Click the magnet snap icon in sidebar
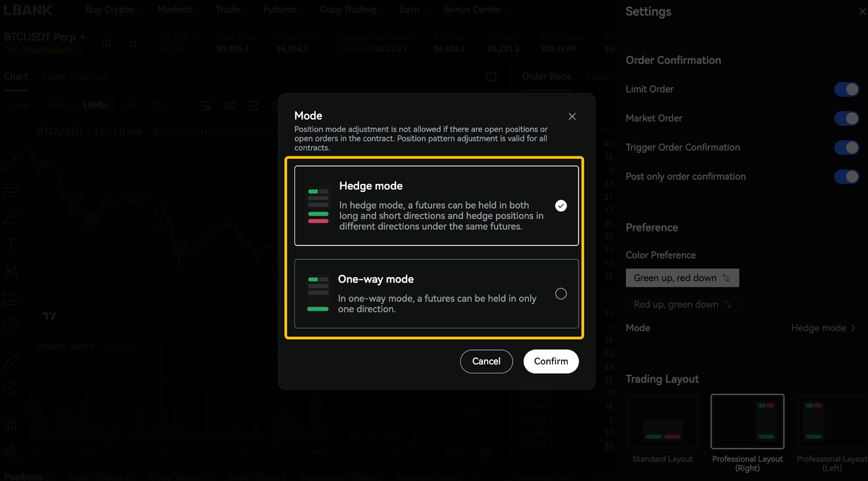The image size is (868, 481). point(10,424)
